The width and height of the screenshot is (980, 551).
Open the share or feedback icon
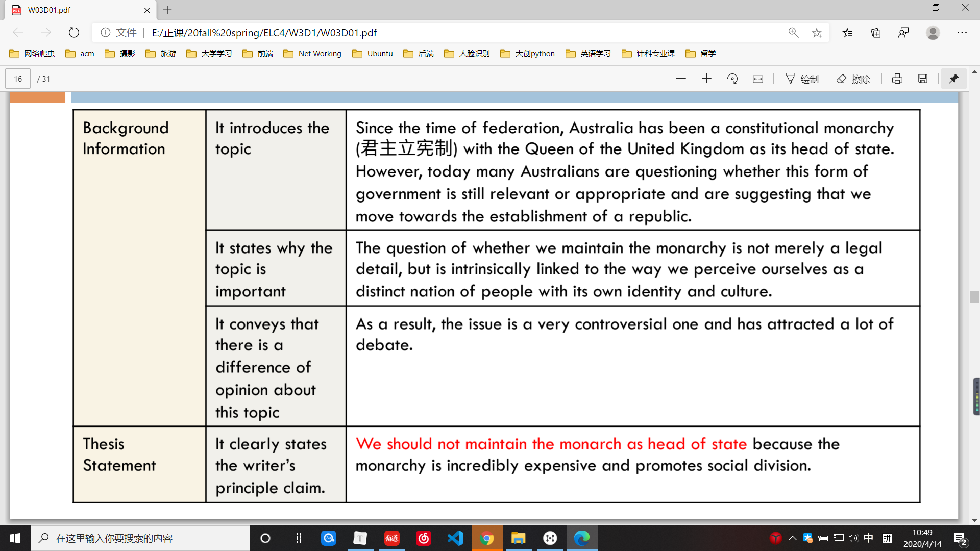pos(903,33)
